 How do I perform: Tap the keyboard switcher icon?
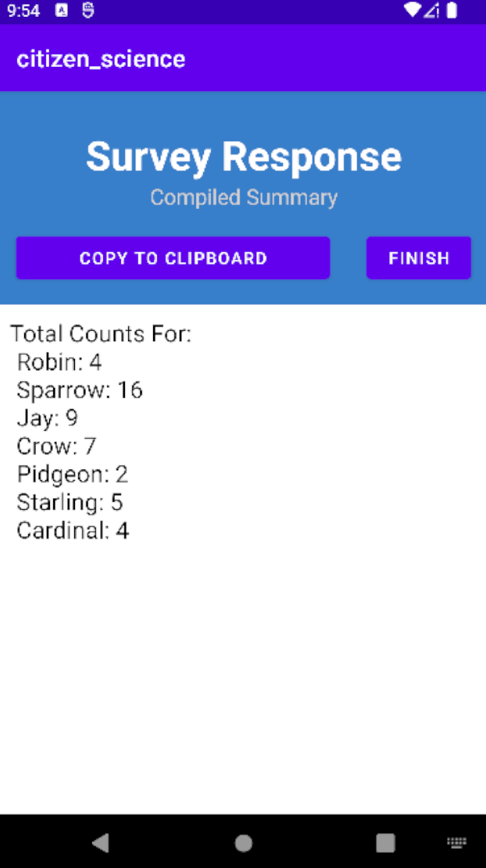[456, 843]
